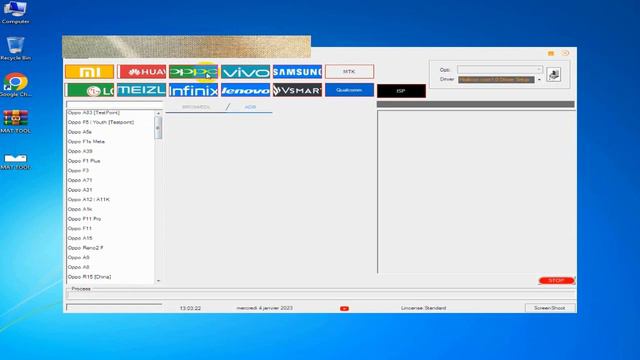640x360 pixels.
Task: Open Computer desktop icon
Action: pos(16,12)
